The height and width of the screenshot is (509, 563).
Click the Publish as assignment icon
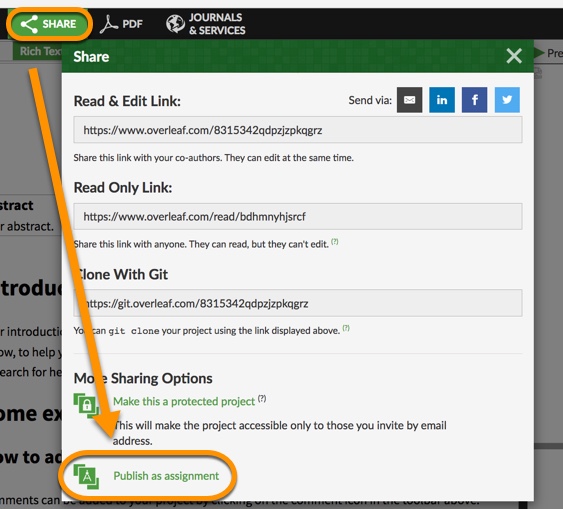86,476
